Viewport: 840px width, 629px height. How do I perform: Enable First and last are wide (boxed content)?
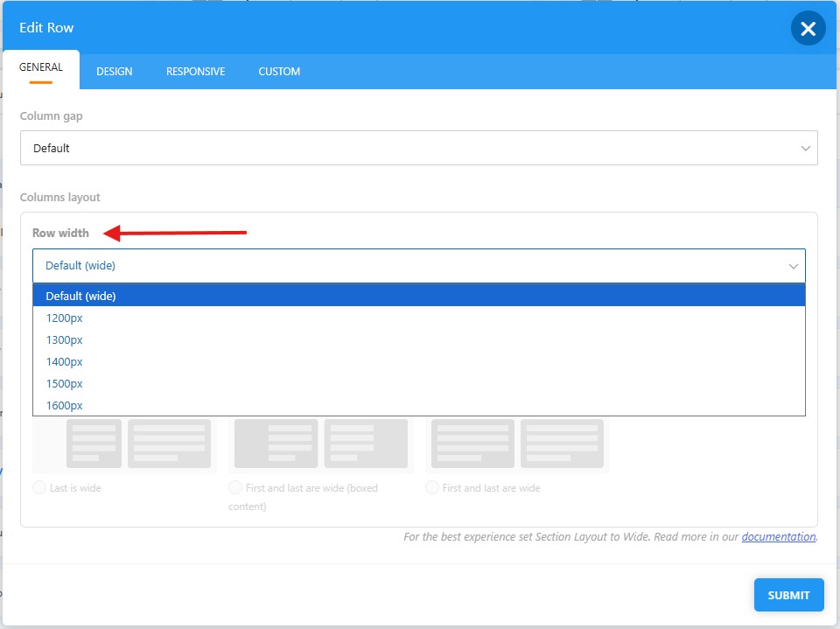pos(235,487)
